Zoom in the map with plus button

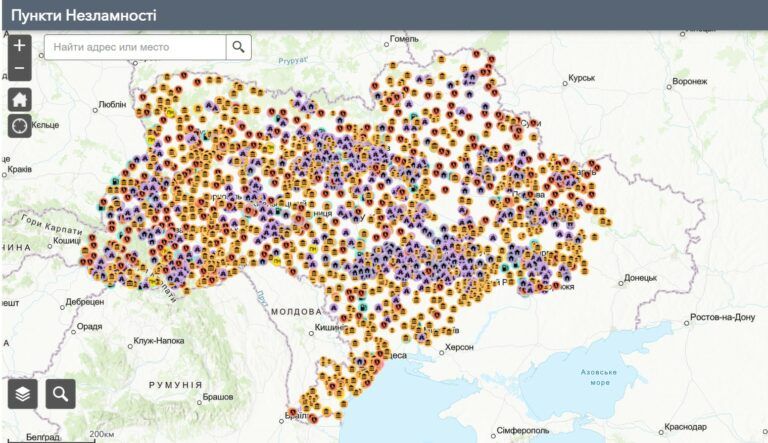point(20,46)
